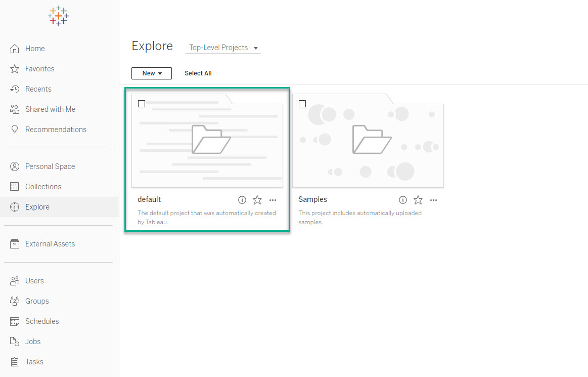588x377 pixels.
Task: Tick the default project checkbox
Action: click(x=142, y=104)
